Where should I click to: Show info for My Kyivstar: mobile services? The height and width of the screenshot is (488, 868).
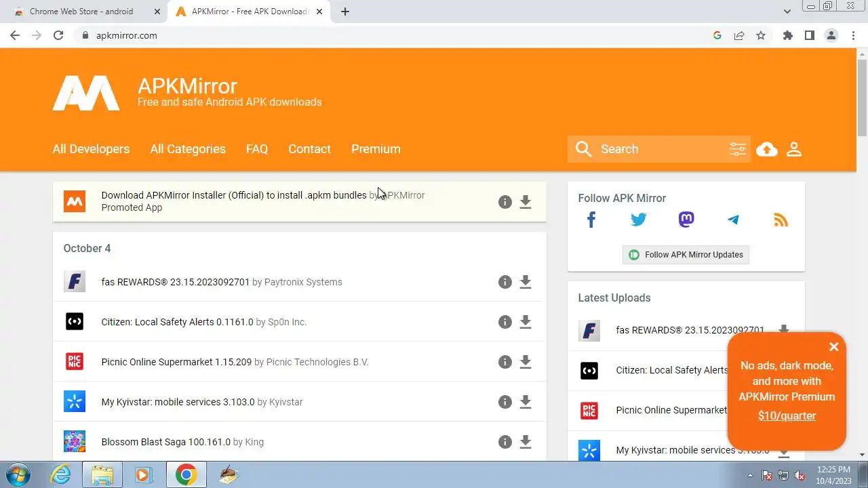coord(505,402)
